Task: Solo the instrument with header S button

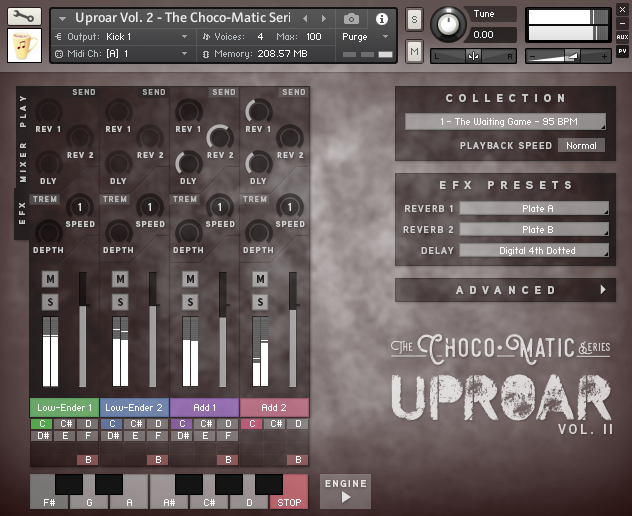Action: 414,19
